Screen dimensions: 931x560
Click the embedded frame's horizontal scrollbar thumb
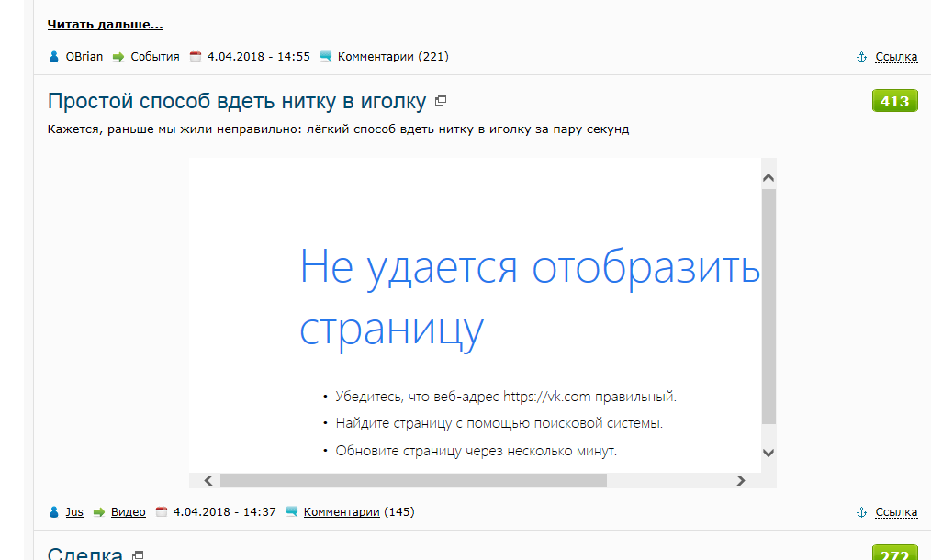coord(413,480)
